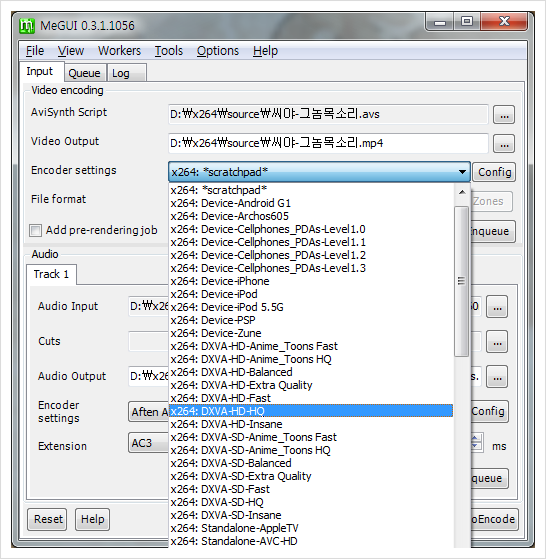Click the up arrow of list scrollbar
This screenshot has height=559, width=546.
click(x=462, y=193)
